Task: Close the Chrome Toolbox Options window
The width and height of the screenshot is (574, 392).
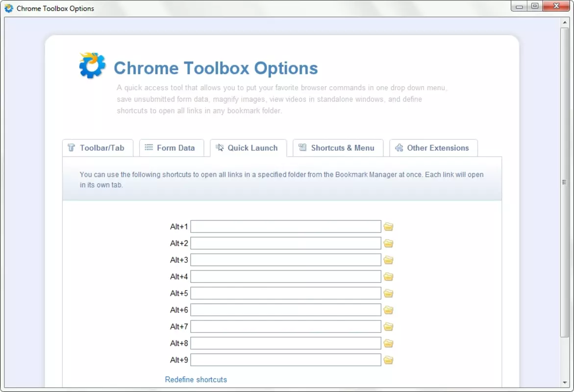Action: tap(556, 6)
